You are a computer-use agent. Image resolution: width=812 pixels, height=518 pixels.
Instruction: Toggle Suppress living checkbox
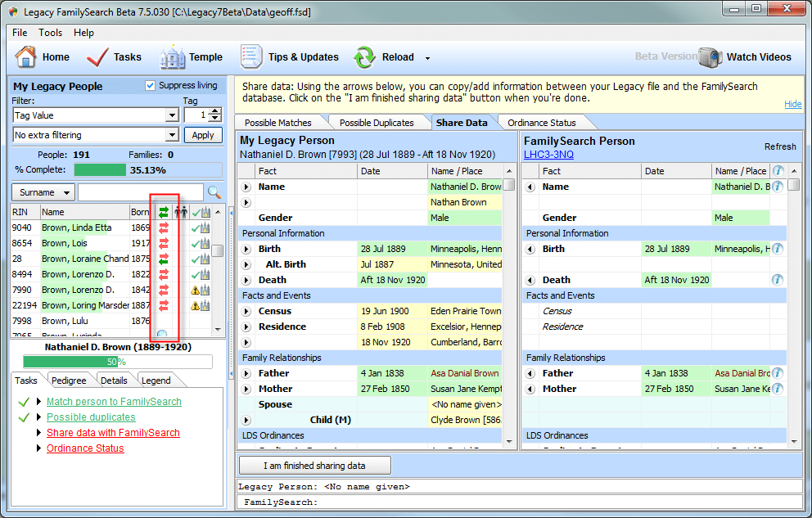click(150, 85)
